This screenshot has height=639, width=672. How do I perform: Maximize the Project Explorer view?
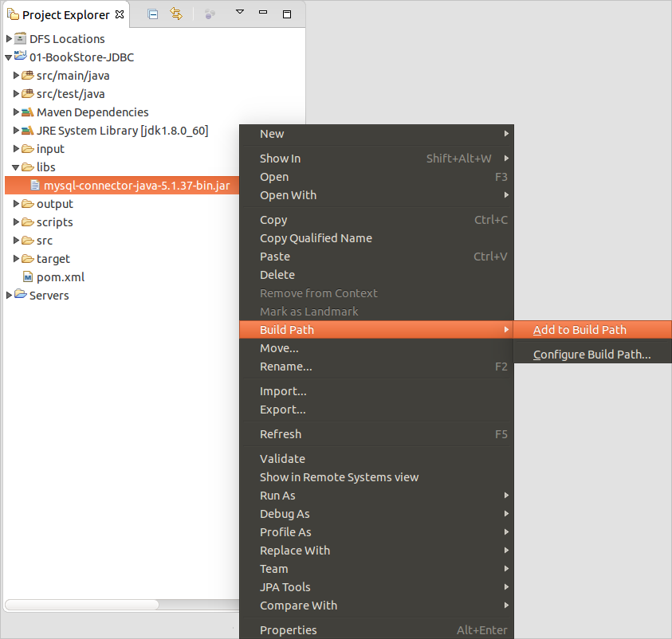287,14
